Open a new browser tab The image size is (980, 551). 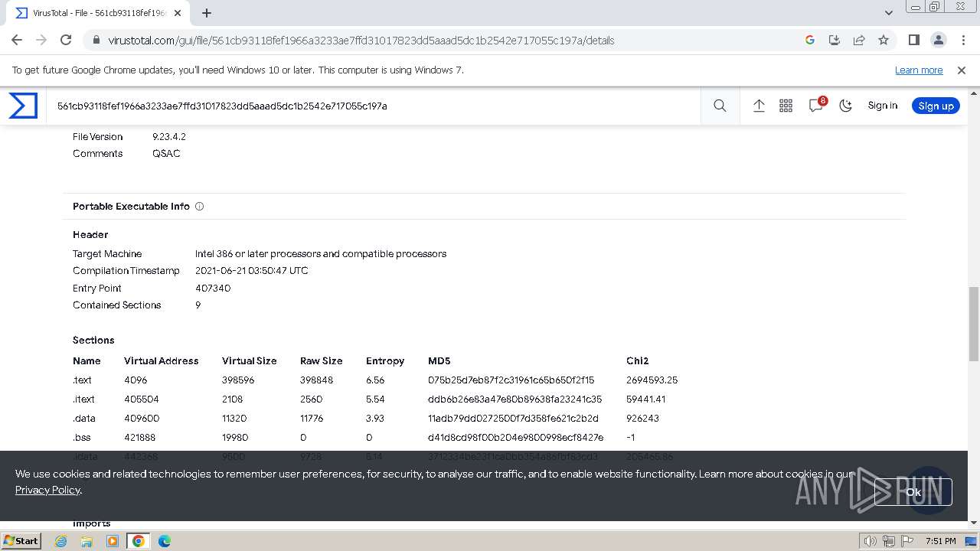pyautogui.click(x=207, y=13)
